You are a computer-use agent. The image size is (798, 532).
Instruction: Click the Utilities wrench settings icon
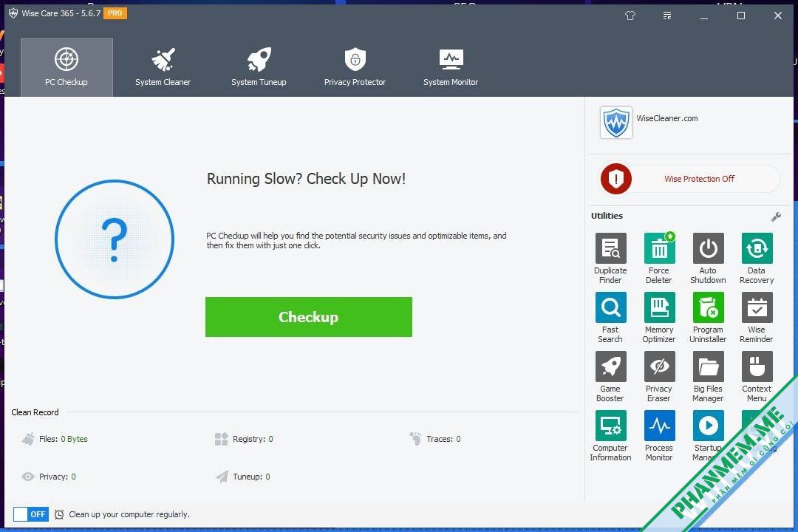click(x=776, y=216)
